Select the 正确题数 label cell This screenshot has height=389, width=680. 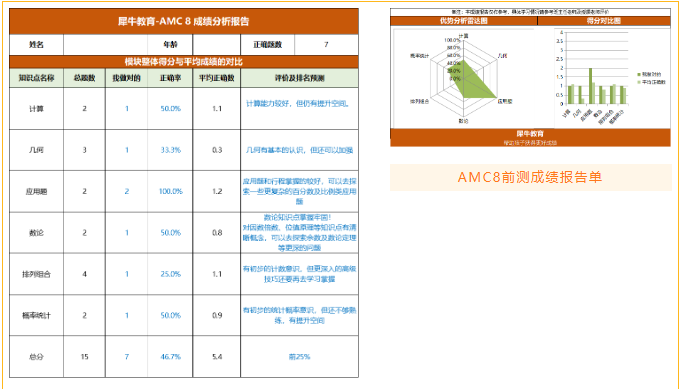[268, 45]
